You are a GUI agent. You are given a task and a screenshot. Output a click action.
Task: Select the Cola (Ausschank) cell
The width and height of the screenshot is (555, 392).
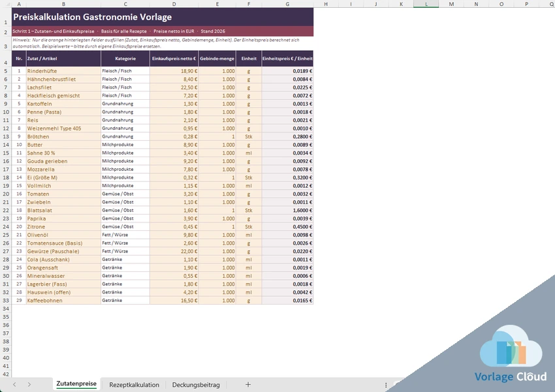63,260
